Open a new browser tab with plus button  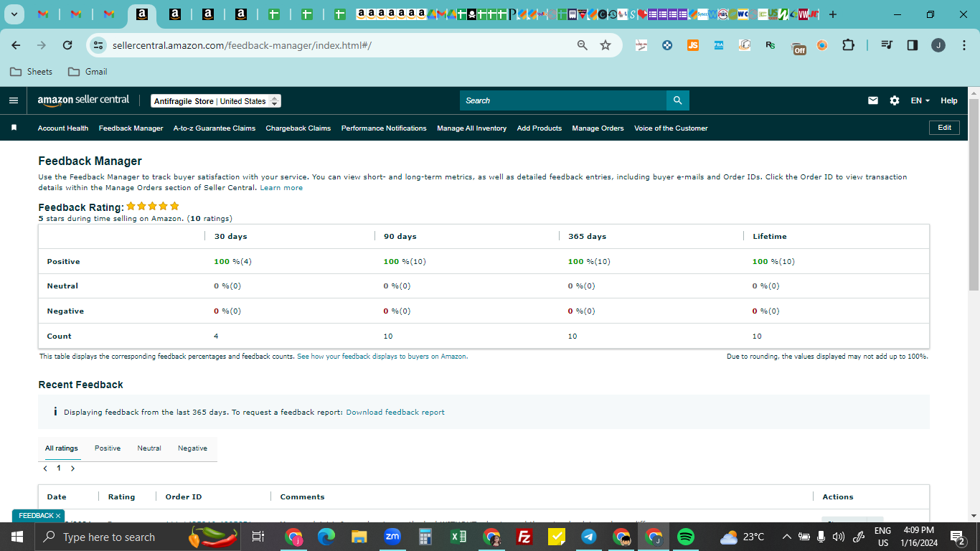[832, 14]
